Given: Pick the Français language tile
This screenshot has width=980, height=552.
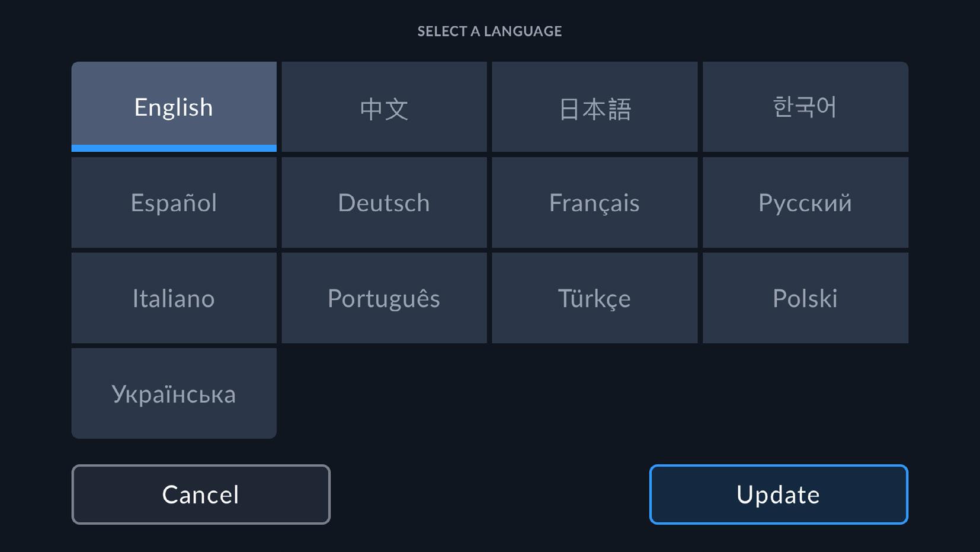Looking at the screenshot, I should [x=594, y=202].
